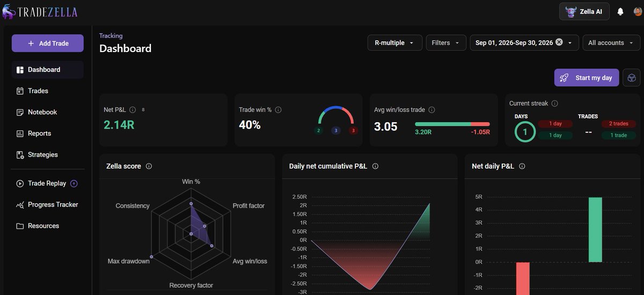644x295 pixels.
Task: Open the user profile avatar
Action: (x=638, y=11)
